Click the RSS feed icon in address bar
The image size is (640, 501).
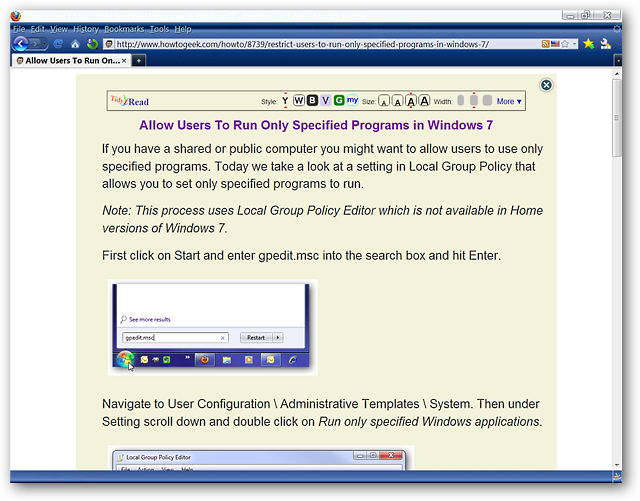(545, 44)
